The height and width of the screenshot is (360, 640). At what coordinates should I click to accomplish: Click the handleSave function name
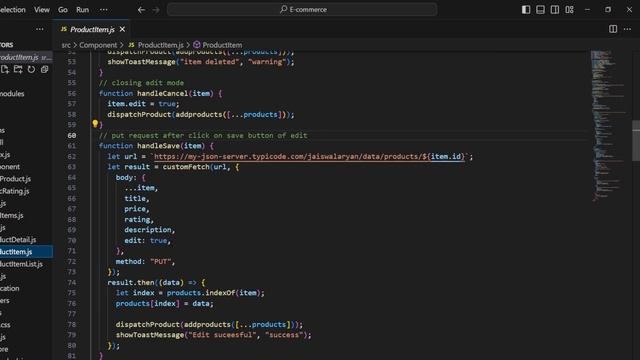(x=158, y=146)
